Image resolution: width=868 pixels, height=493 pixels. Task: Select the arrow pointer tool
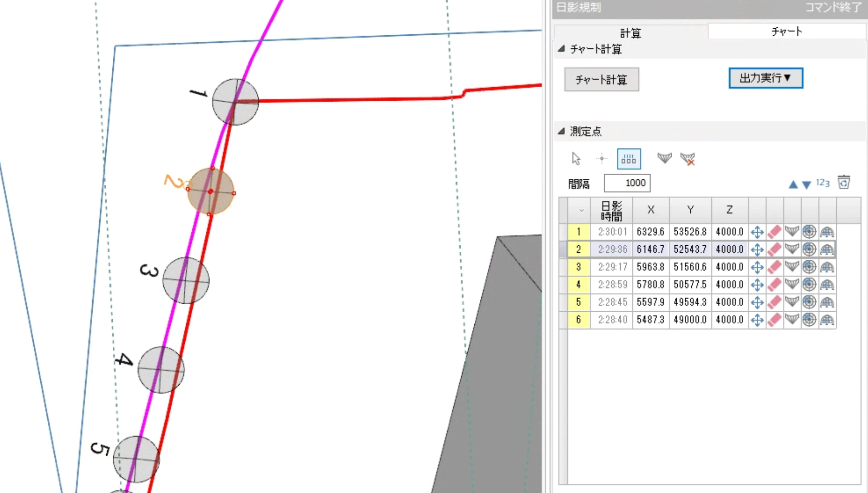point(576,159)
